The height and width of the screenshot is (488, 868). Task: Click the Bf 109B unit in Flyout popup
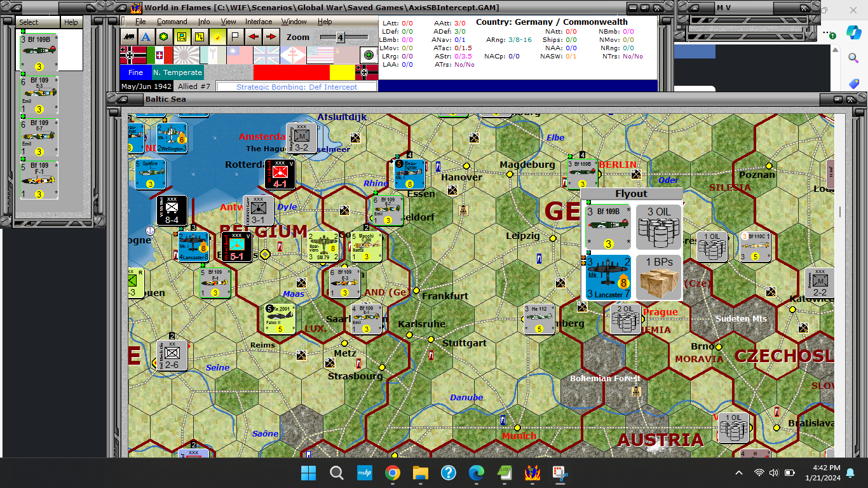(x=608, y=227)
